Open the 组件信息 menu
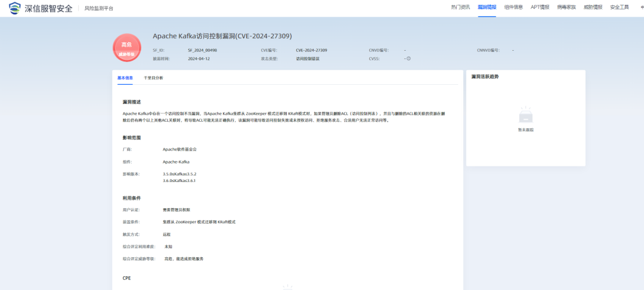 [513, 7]
